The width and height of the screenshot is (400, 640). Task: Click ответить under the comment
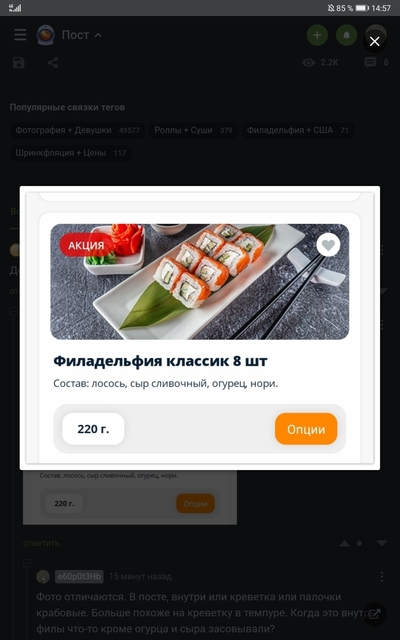(41, 543)
